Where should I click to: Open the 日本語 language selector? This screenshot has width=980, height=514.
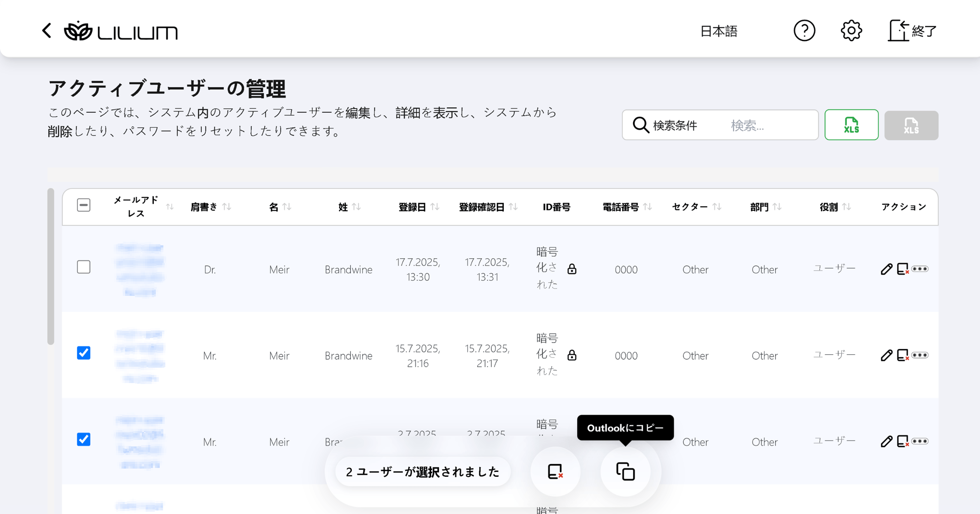[x=718, y=31]
